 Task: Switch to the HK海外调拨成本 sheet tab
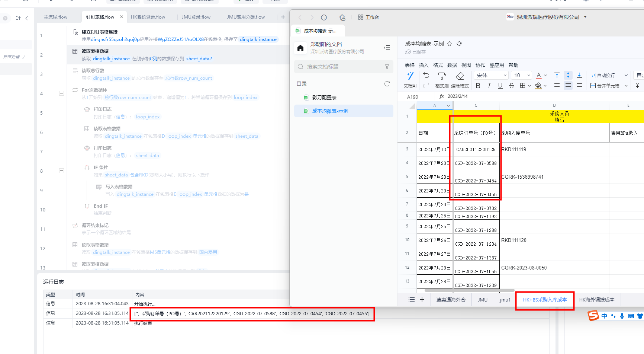(597, 300)
